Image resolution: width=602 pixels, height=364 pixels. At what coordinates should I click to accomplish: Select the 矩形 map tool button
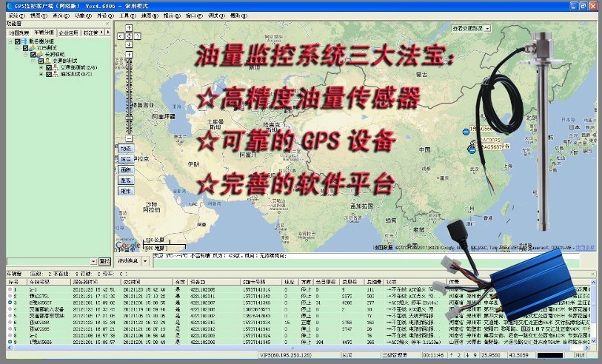pyautogui.click(x=126, y=191)
